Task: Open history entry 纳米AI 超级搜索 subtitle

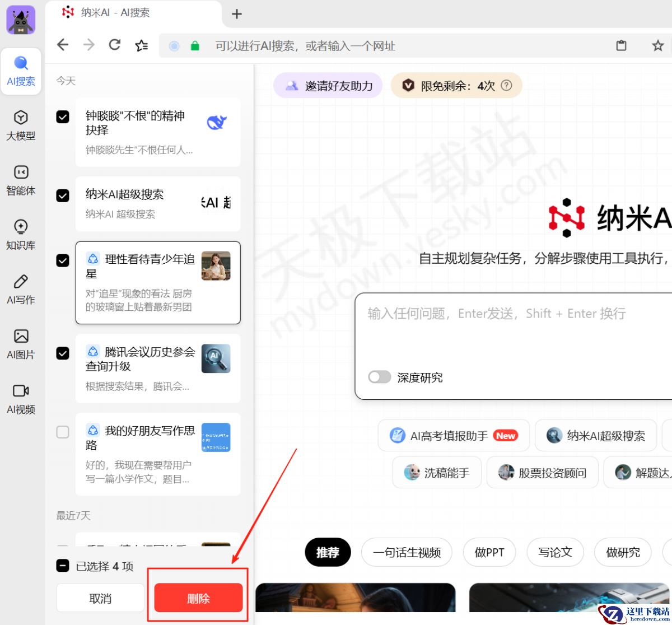Action: (120, 214)
